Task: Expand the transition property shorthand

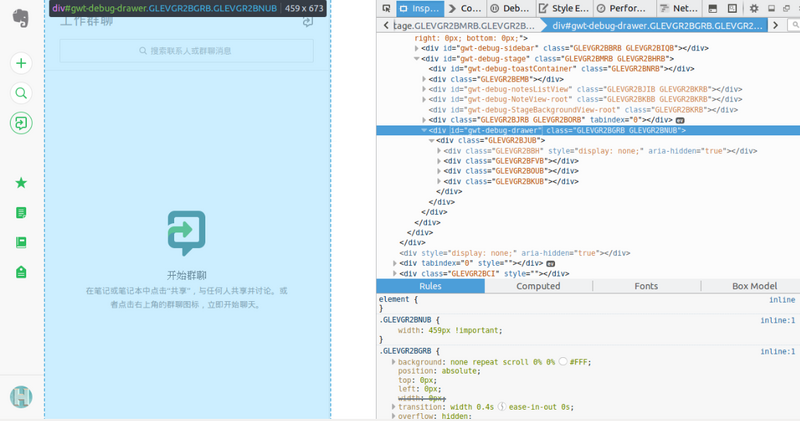Action: pos(393,407)
